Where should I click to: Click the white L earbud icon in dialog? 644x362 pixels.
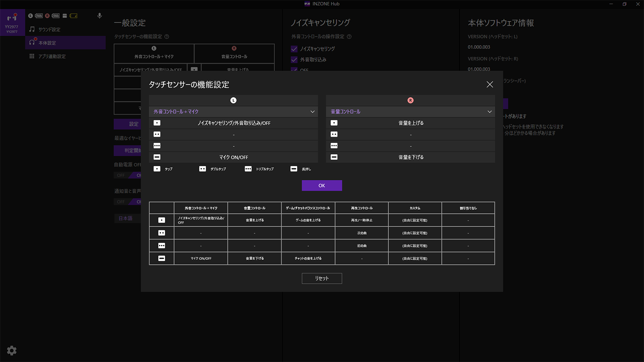click(x=233, y=100)
